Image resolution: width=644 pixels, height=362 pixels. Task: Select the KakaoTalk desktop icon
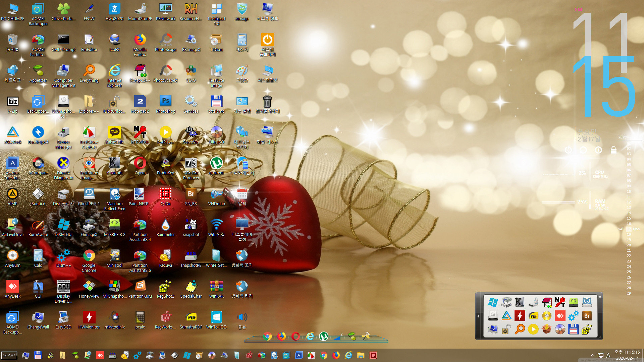pyautogui.click(x=114, y=135)
